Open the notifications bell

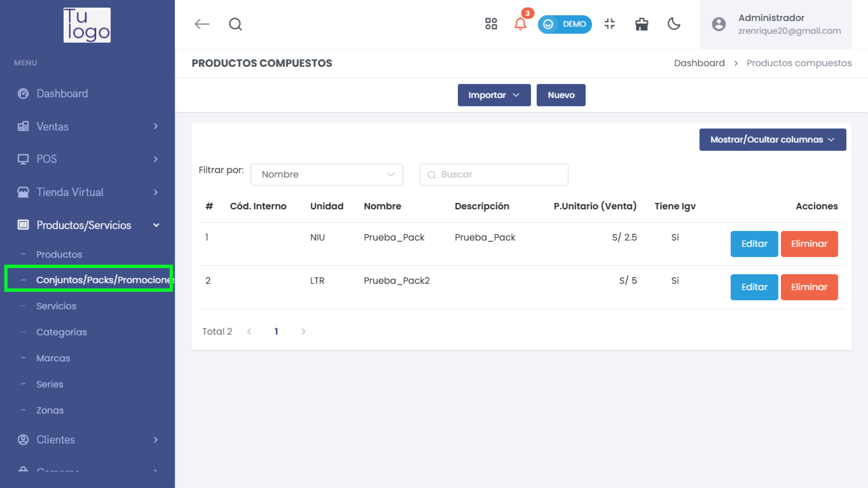click(520, 24)
